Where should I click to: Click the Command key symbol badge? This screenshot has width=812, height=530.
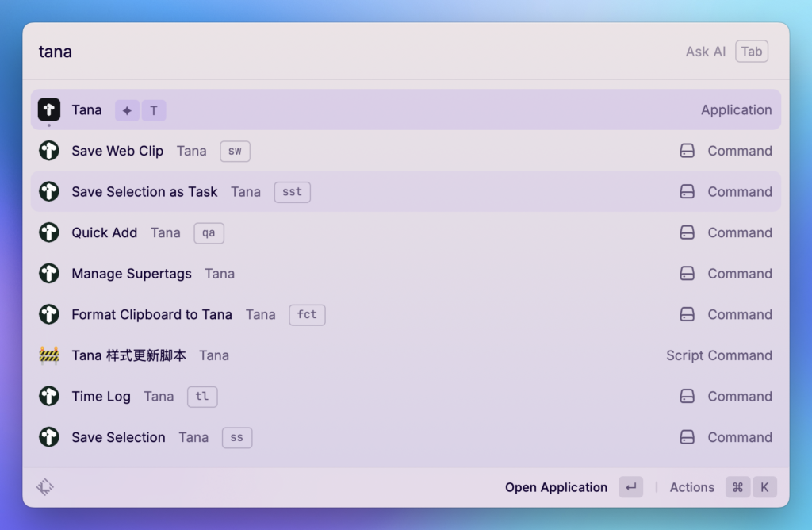pos(738,487)
